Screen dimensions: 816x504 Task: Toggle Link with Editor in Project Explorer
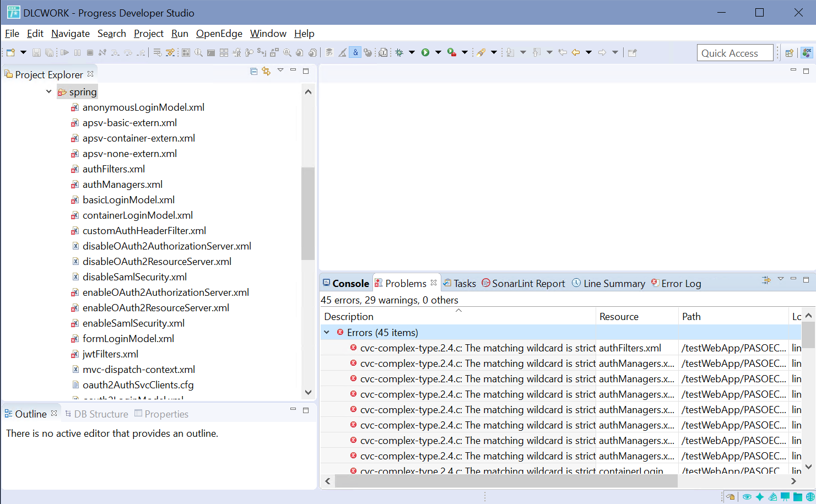point(267,71)
